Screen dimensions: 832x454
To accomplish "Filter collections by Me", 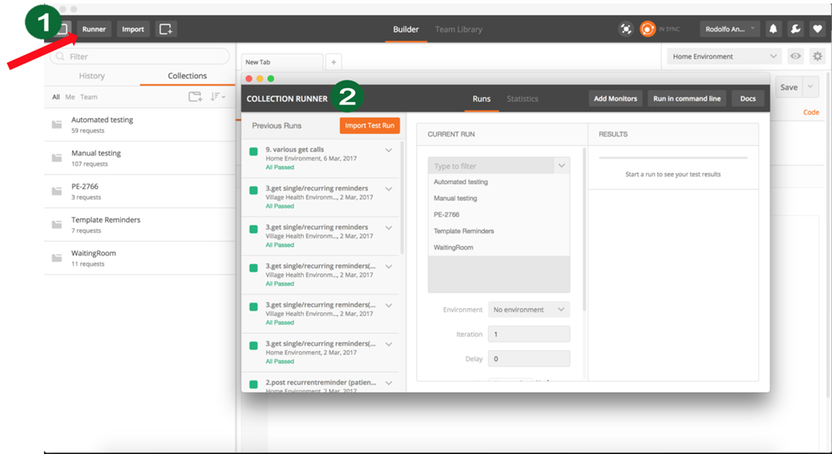I will tap(70, 97).
